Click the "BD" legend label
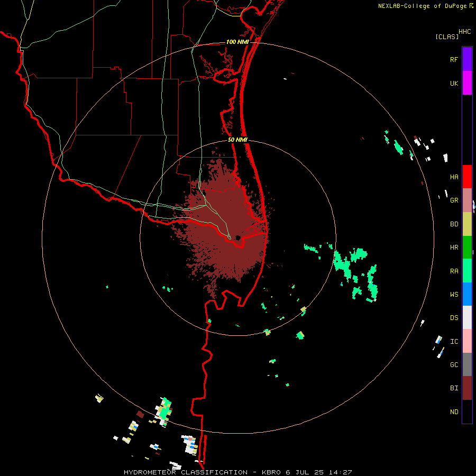The height and width of the screenshot is (476, 476). [x=454, y=224]
